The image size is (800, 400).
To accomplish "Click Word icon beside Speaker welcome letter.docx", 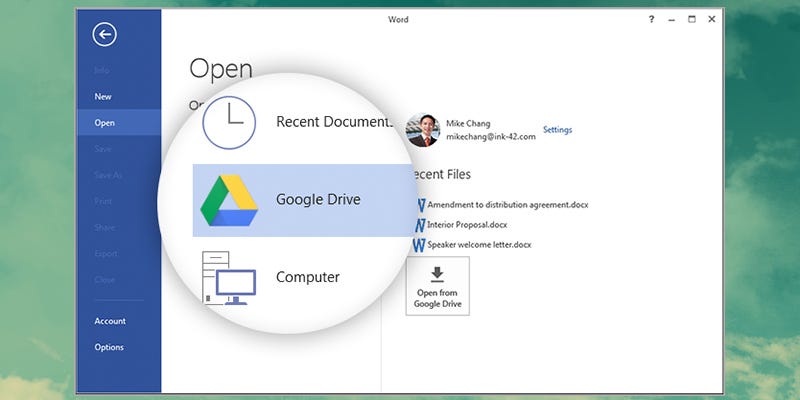I will [419, 245].
